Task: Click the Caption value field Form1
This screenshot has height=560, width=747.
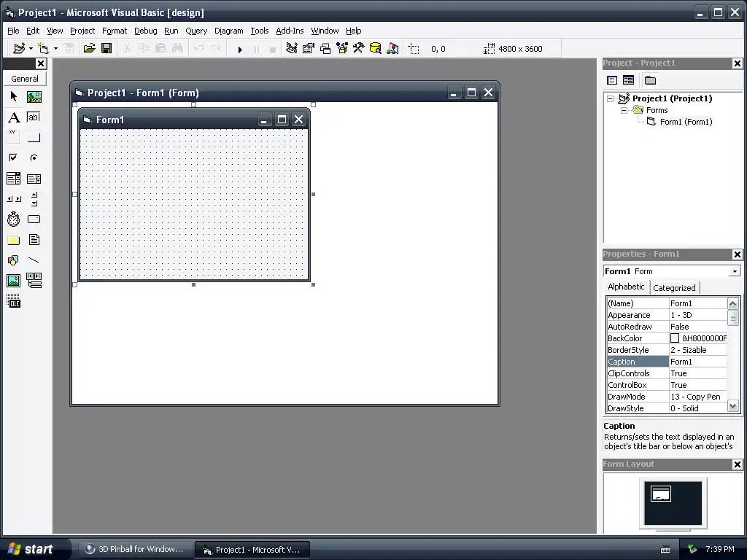Action: tap(698, 362)
